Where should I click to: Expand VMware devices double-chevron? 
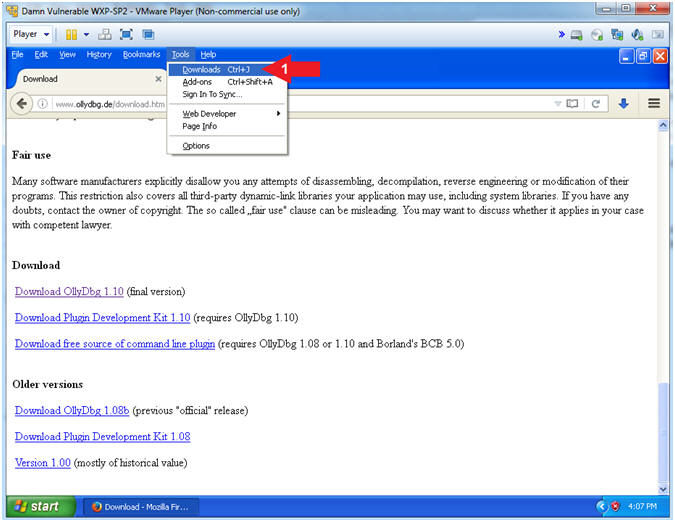coord(561,34)
